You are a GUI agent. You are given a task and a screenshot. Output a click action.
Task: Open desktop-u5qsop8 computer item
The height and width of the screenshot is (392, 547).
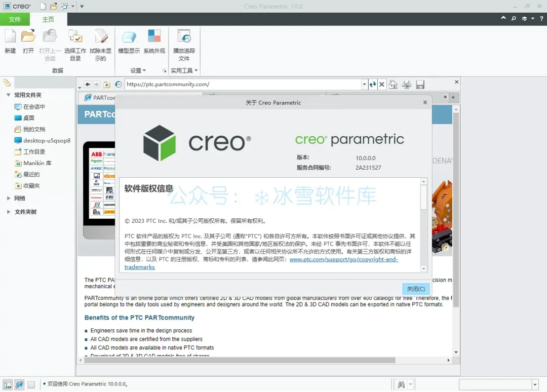[42, 141]
